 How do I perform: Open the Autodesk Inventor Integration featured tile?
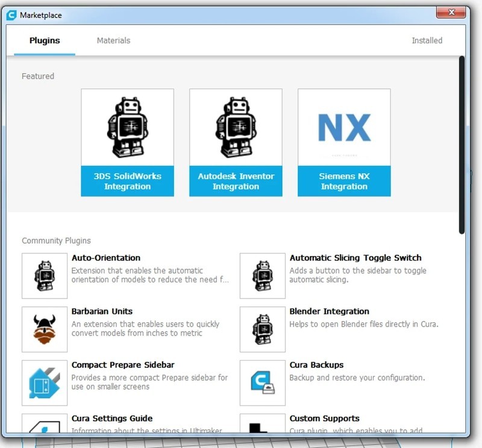(x=236, y=142)
